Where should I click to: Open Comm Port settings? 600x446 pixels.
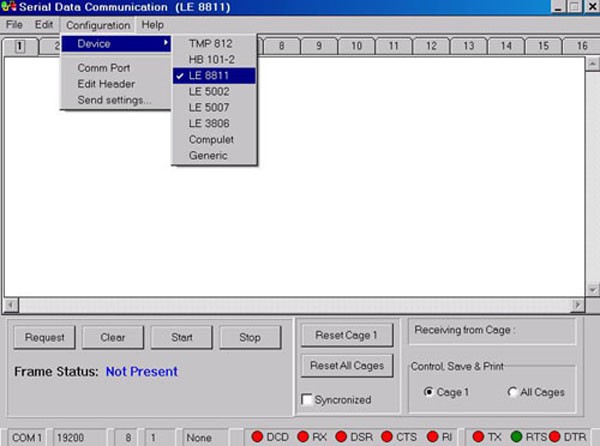[x=104, y=68]
